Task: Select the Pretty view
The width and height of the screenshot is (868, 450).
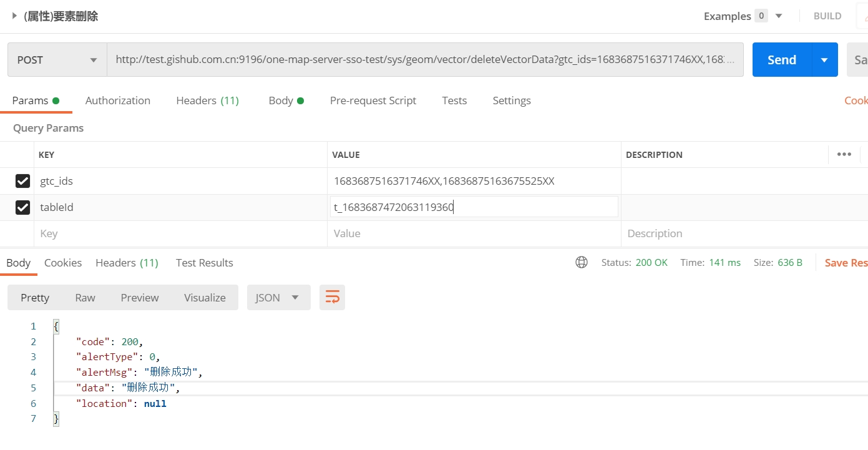Action: [x=35, y=298]
